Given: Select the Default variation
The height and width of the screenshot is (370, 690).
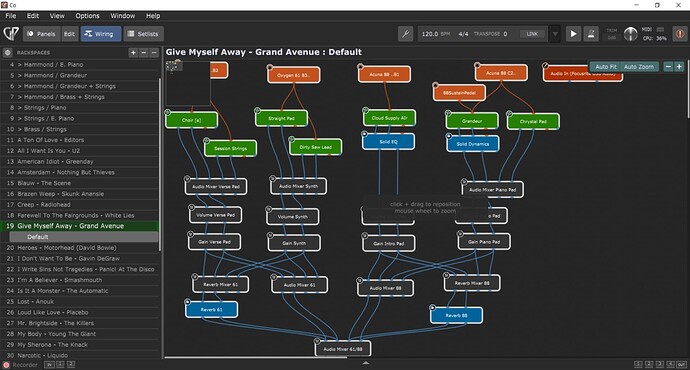Looking at the screenshot, I should coord(84,237).
